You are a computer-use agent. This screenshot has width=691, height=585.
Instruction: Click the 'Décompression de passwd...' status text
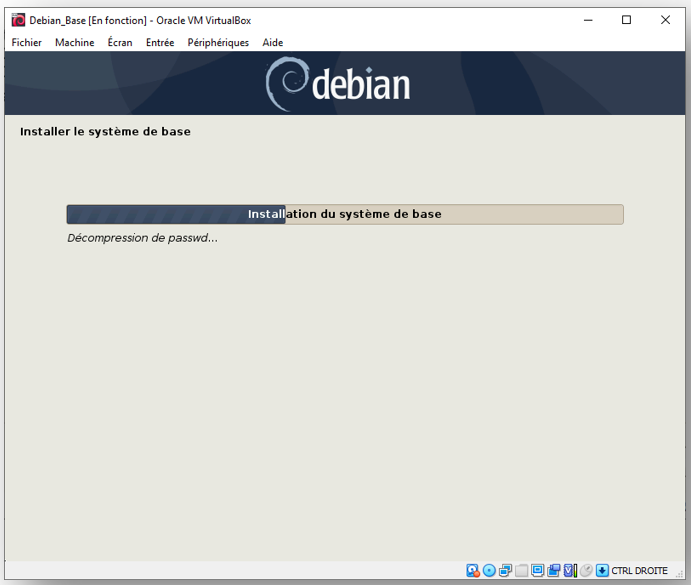coord(142,238)
